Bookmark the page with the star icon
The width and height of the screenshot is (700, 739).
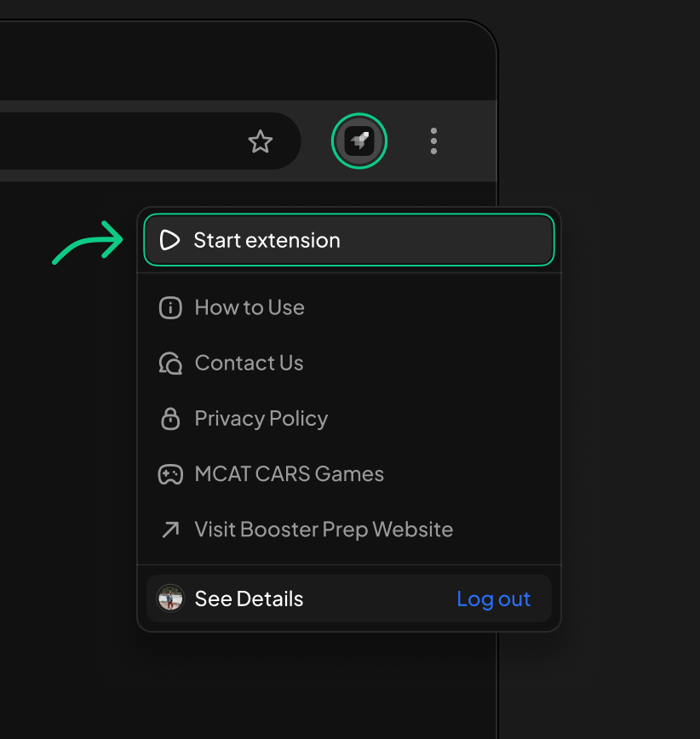pos(261,141)
